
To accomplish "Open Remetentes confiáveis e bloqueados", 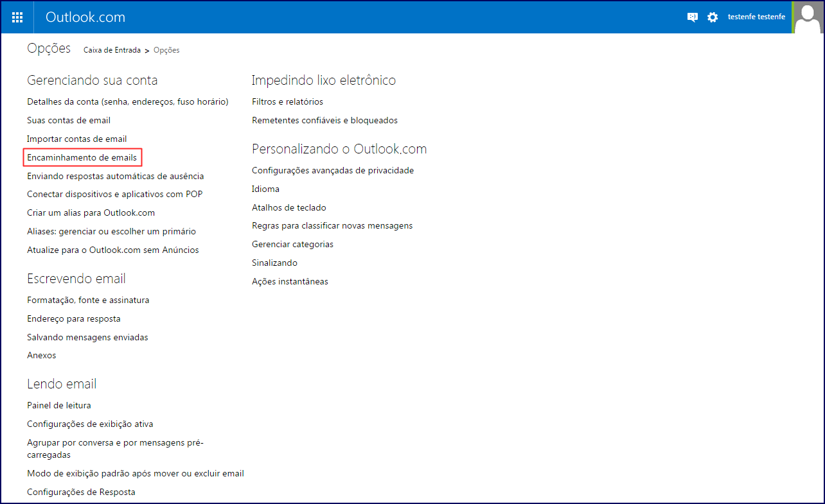I will coord(325,120).
